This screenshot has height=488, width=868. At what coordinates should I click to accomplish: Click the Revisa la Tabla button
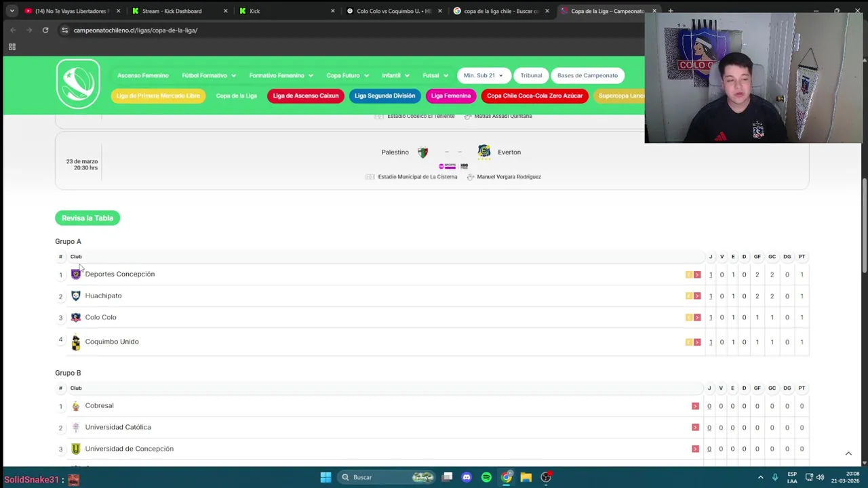point(87,218)
